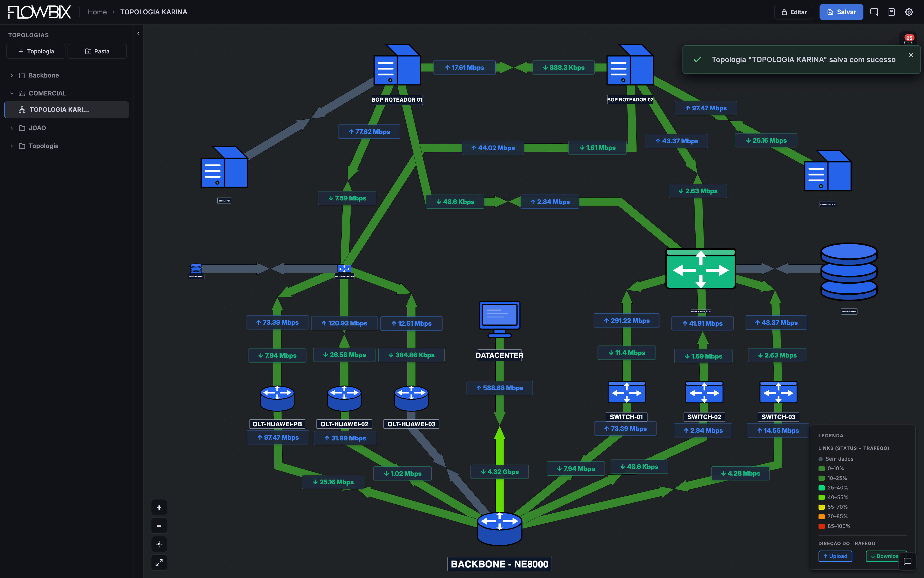Click the 1.02 Mbps download label

402,474
